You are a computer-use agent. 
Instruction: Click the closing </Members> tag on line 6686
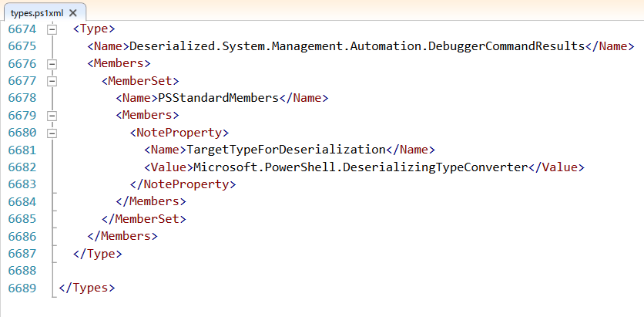coord(122,236)
